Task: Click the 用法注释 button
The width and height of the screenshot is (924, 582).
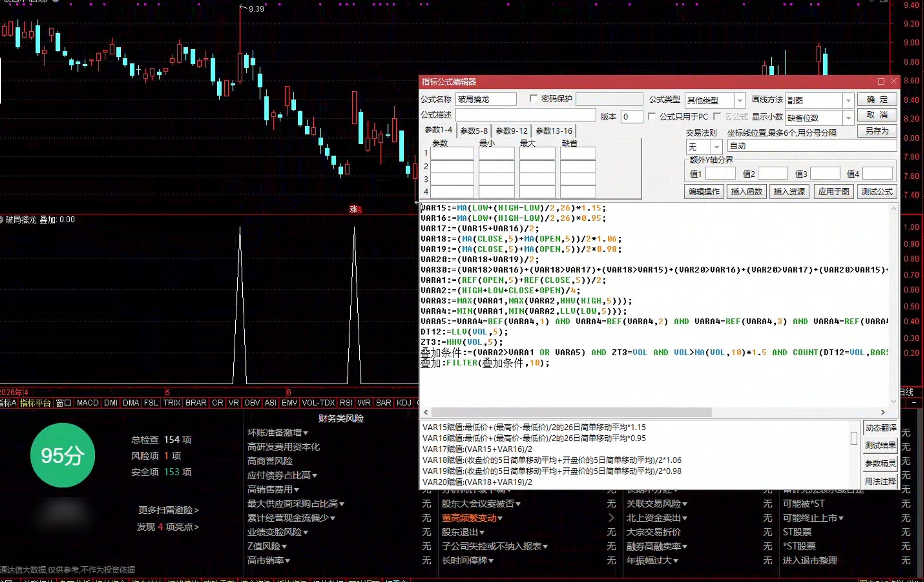Action: click(x=880, y=481)
